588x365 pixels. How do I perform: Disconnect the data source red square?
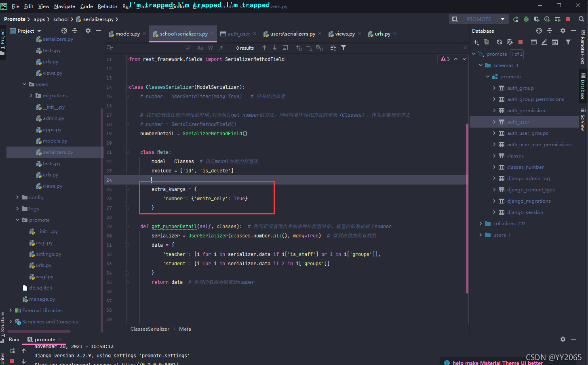521,42
